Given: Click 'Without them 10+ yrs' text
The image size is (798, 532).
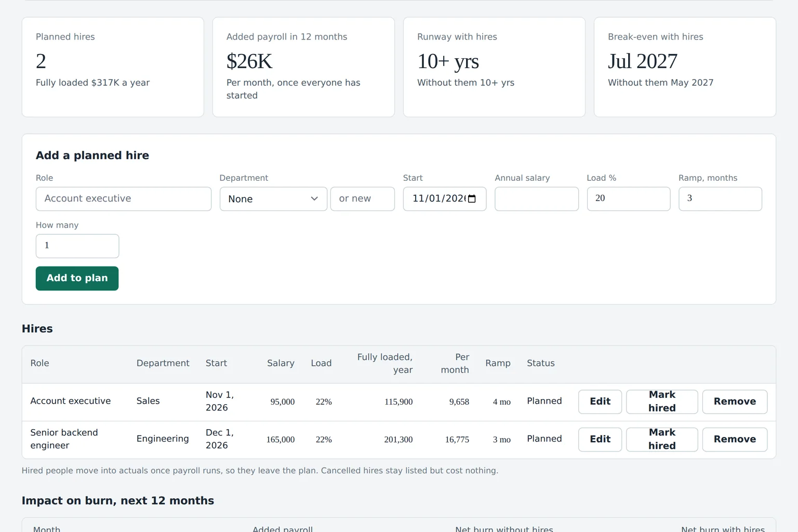Looking at the screenshot, I should pos(465,83).
